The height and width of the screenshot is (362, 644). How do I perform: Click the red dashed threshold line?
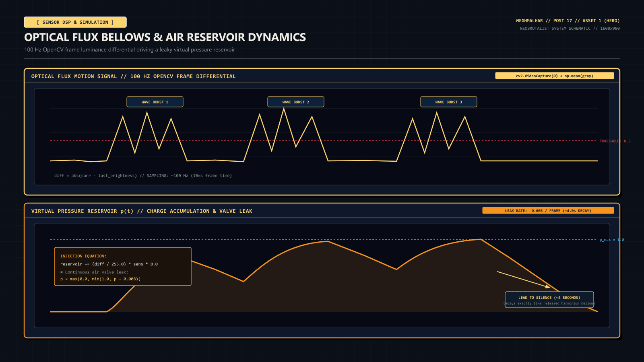click(x=324, y=141)
